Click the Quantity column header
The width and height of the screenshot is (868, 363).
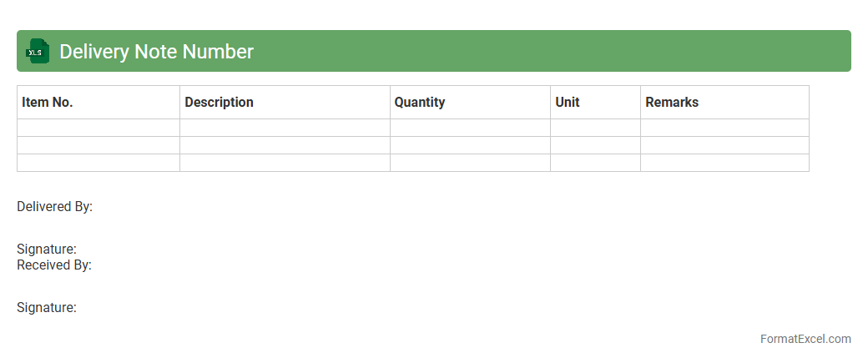(x=419, y=103)
